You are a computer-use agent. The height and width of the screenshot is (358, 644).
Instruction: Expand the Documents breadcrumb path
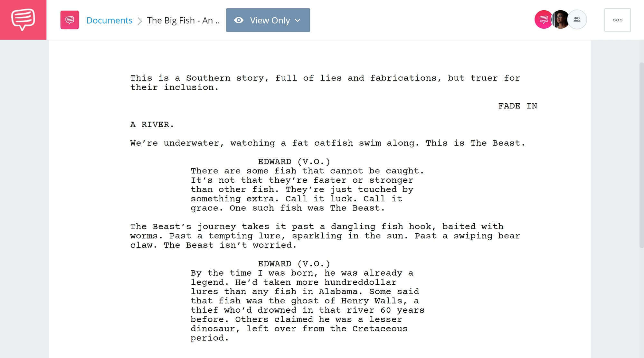(x=109, y=20)
